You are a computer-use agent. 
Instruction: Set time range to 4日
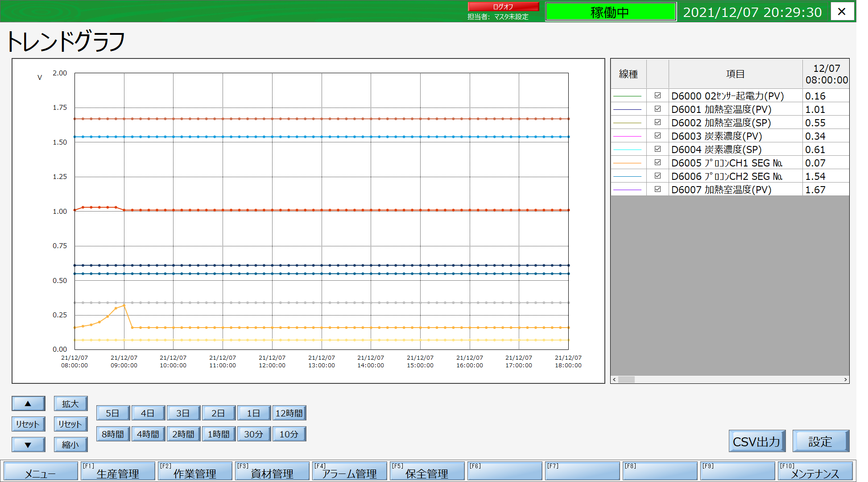(x=148, y=413)
